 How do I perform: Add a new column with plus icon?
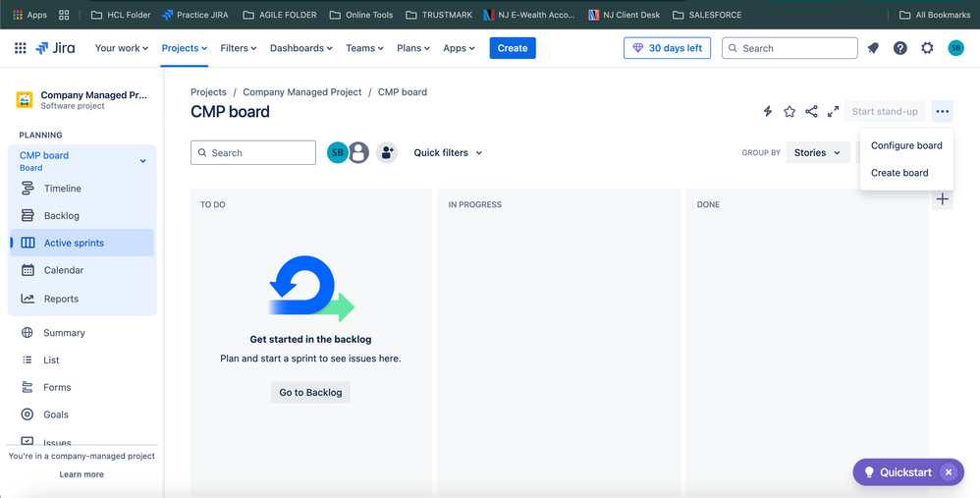943,200
